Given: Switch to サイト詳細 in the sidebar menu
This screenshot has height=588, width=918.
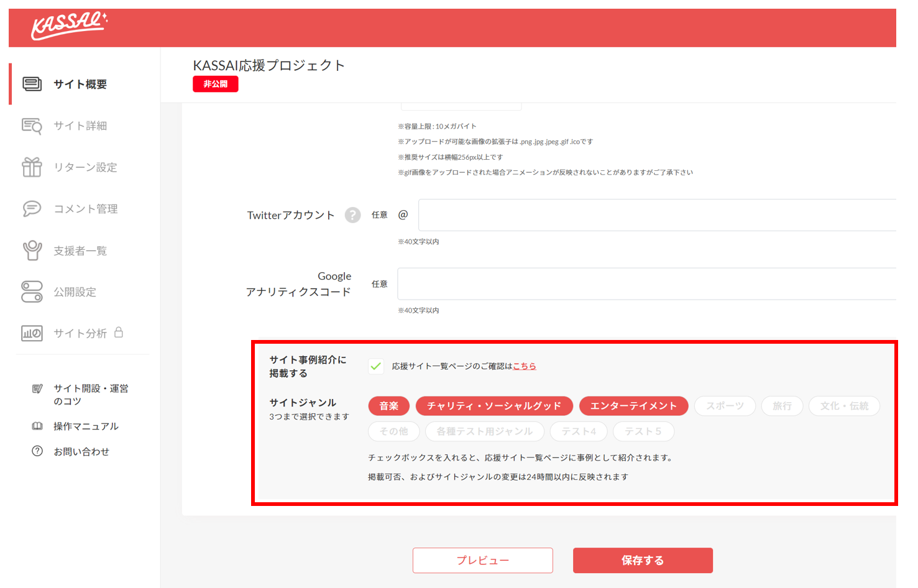Looking at the screenshot, I should pyautogui.click(x=80, y=126).
